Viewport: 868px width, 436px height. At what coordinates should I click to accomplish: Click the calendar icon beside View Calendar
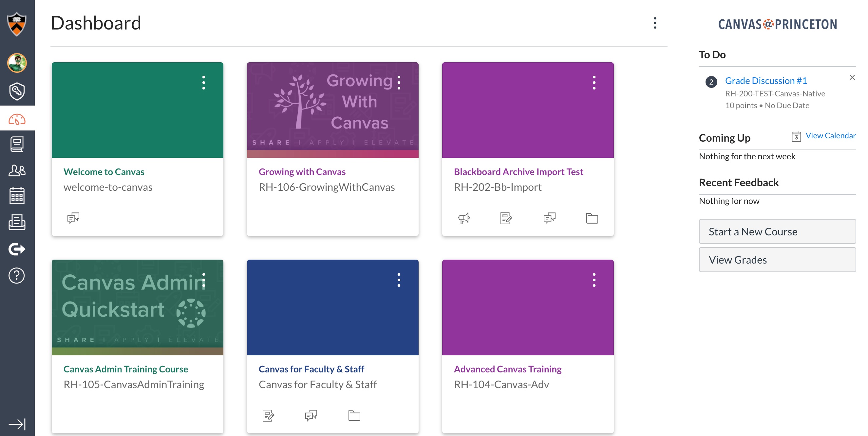(796, 136)
